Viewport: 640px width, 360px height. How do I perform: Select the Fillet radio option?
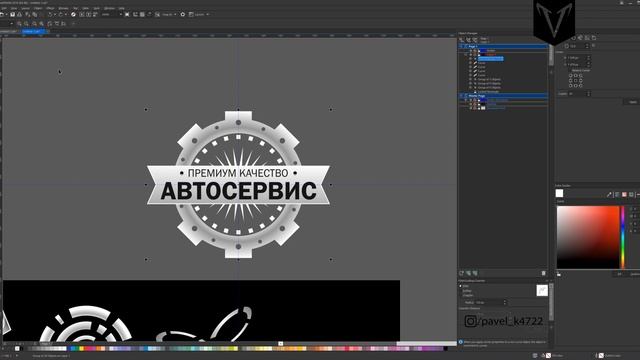(461, 286)
